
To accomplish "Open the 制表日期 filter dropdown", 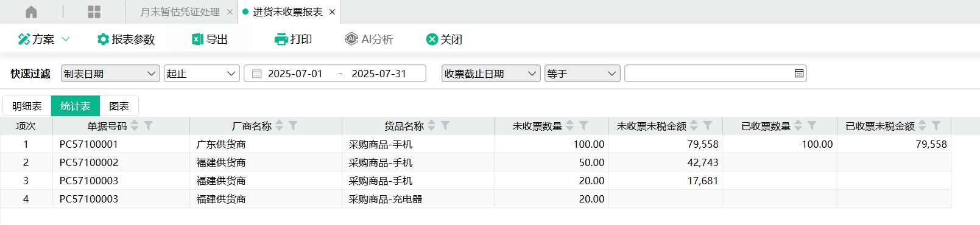I will point(110,74).
